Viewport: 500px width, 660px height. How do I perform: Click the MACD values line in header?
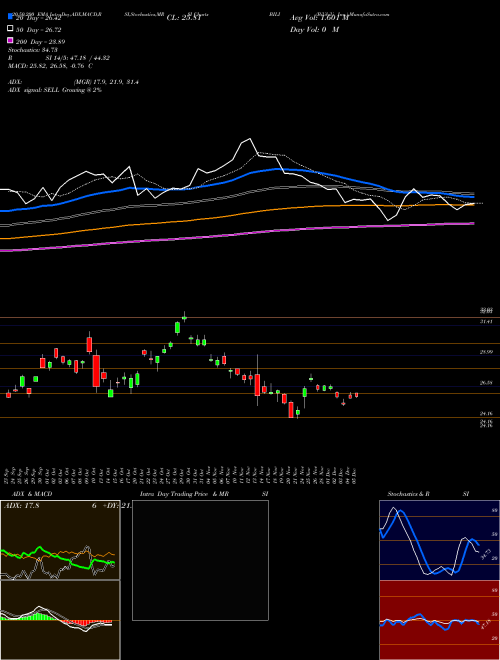click(51, 66)
